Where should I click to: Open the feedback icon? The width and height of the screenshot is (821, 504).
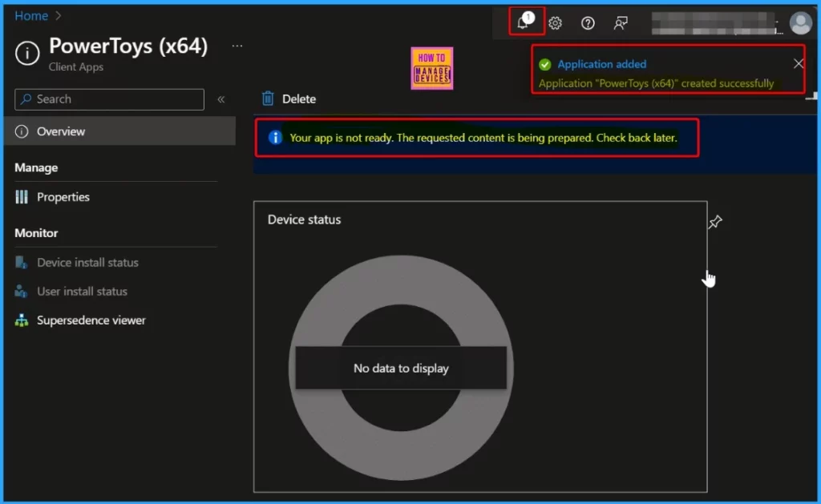(x=621, y=23)
